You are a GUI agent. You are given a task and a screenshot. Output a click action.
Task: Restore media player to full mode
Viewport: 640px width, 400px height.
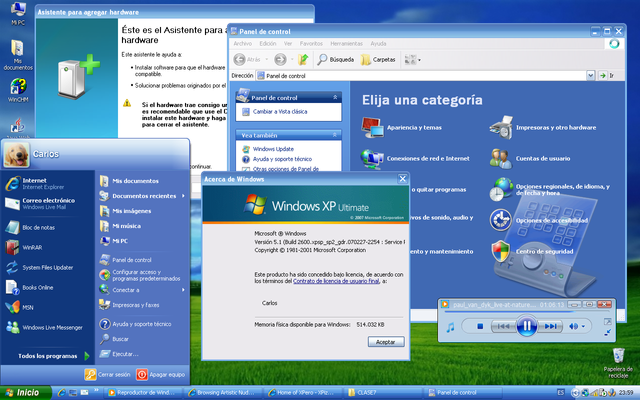tap(608, 322)
